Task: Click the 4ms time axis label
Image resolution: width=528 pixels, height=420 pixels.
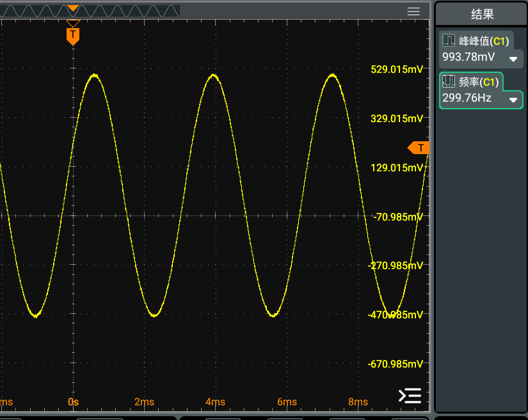Action: 215,401
